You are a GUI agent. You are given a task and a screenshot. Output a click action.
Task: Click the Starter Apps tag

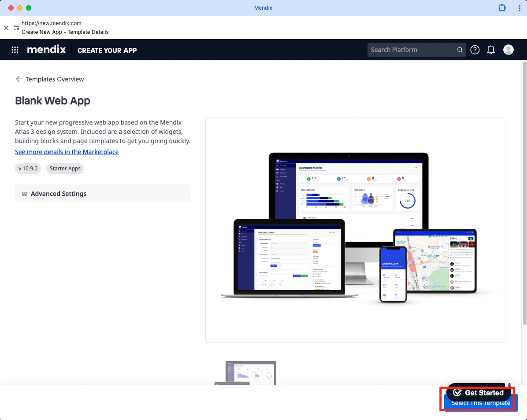(65, 168)
